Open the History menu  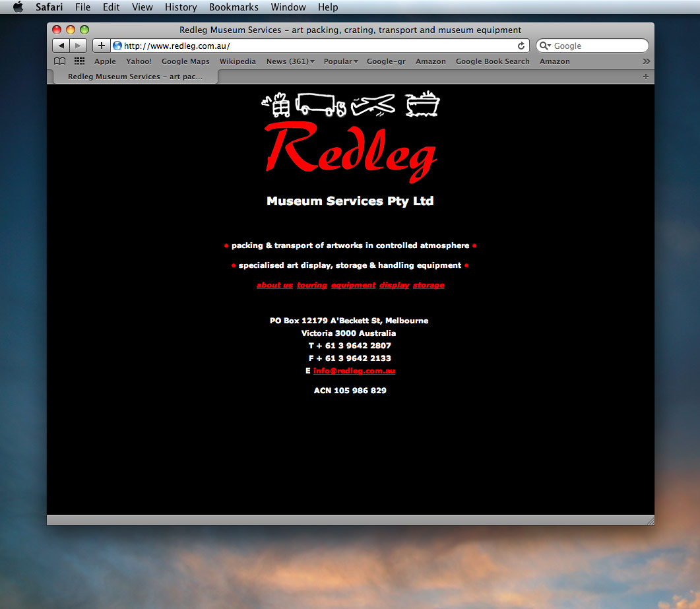point(181,7)
